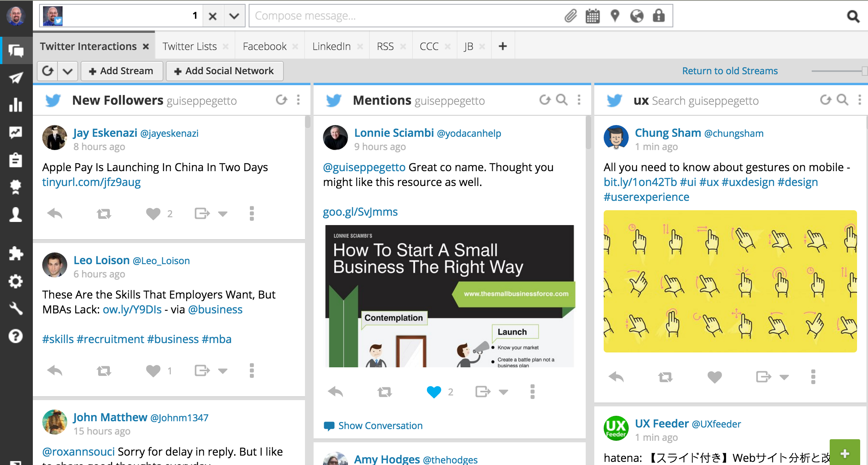The height and width of the screenshot is (465, 868).
Task: Retweet Leo Loison's tweet
Action: tap(104, 370)
